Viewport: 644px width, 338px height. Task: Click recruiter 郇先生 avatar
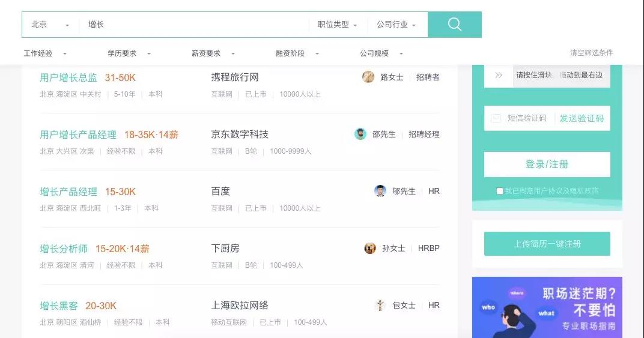pos(380,191)
